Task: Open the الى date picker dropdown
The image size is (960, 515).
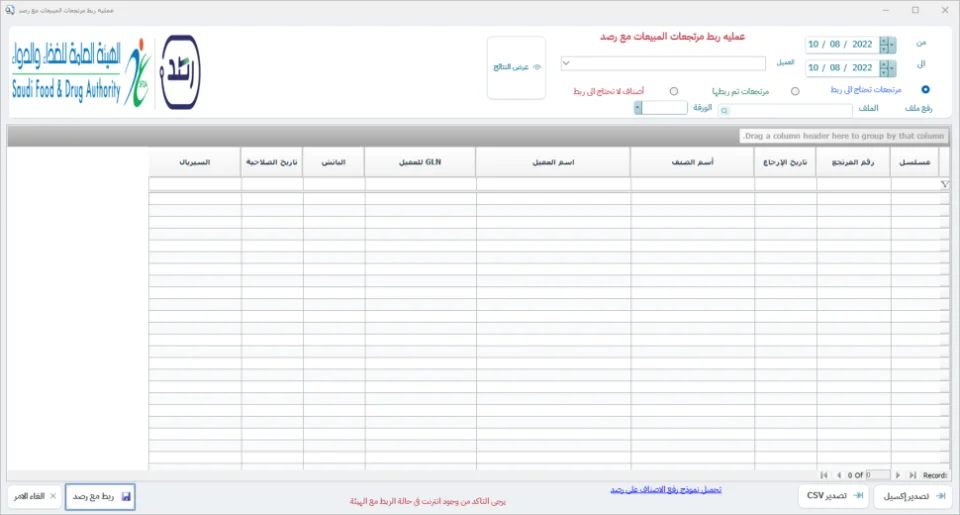Action: coord(892,68)
